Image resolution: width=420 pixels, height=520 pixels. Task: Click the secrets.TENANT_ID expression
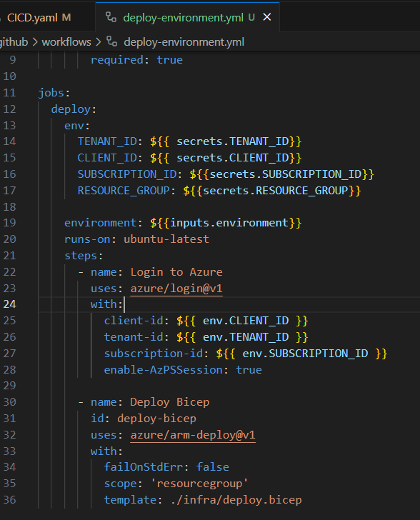(x=226, y=141)
